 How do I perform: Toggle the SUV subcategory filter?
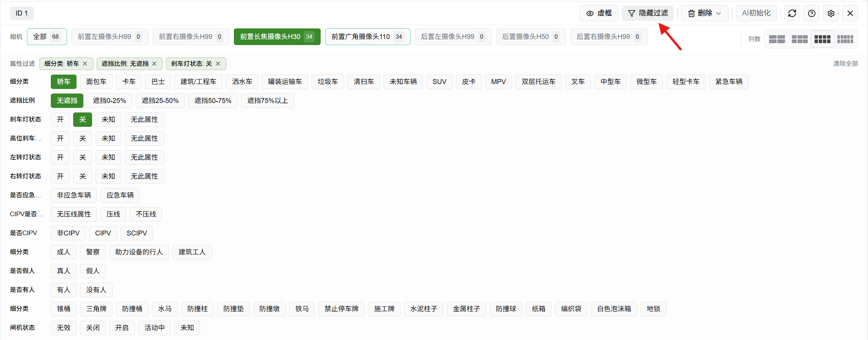click(x=439, y=82)
